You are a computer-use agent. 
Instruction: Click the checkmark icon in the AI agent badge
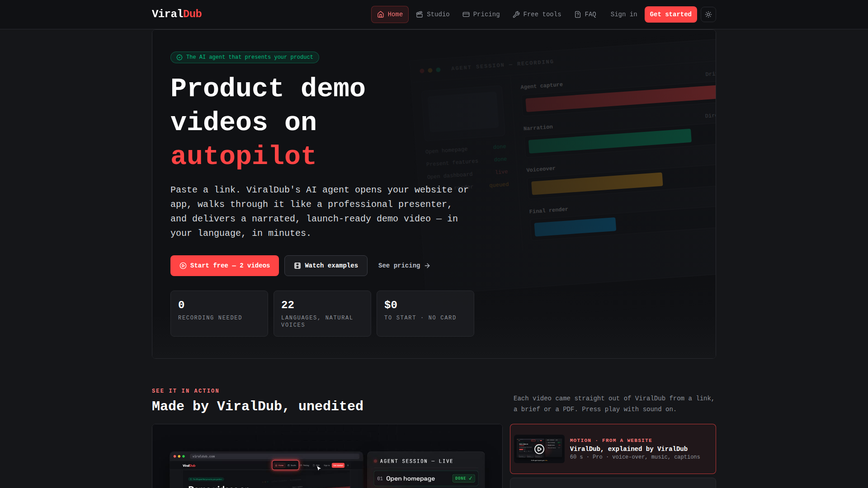pos(179,57)
